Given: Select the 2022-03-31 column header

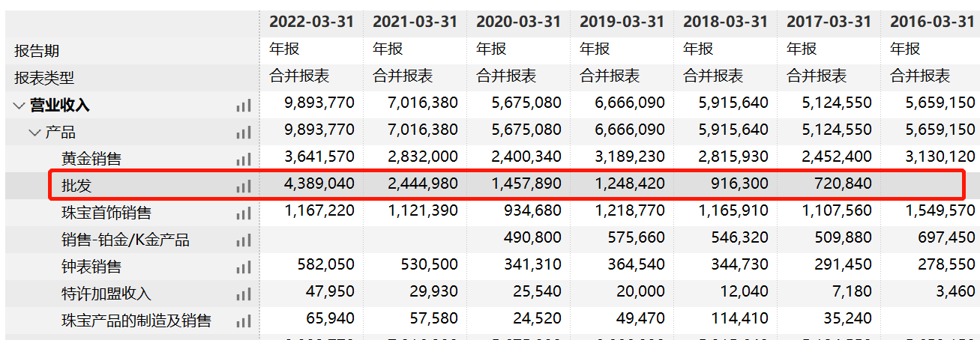Looking at the screenshot, I should coord(311,21).
